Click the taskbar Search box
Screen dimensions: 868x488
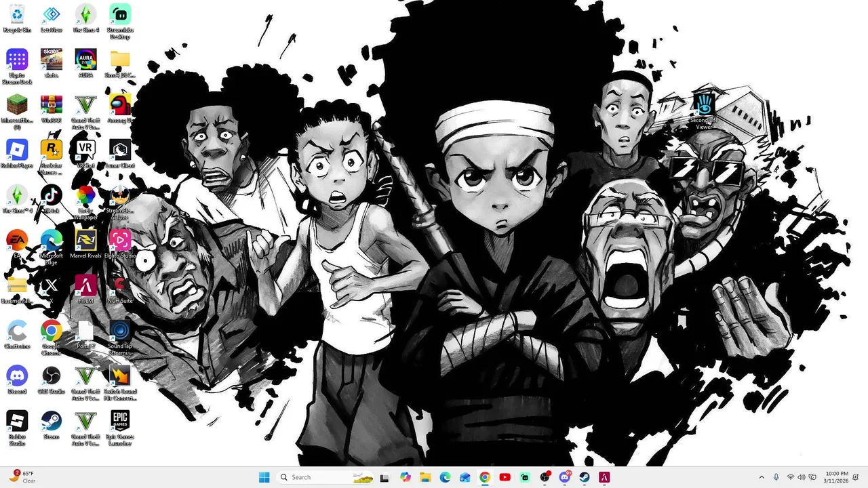tap(325, 477)
